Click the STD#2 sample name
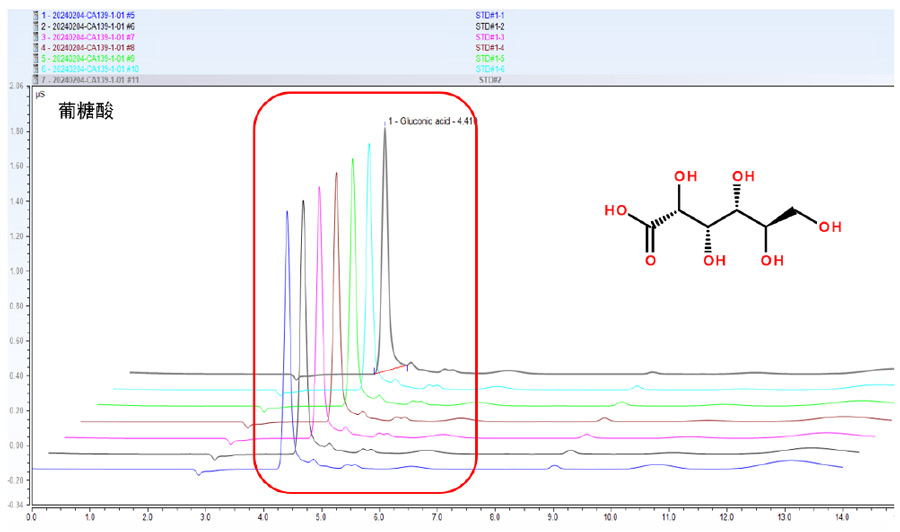 tap(490, 78)
